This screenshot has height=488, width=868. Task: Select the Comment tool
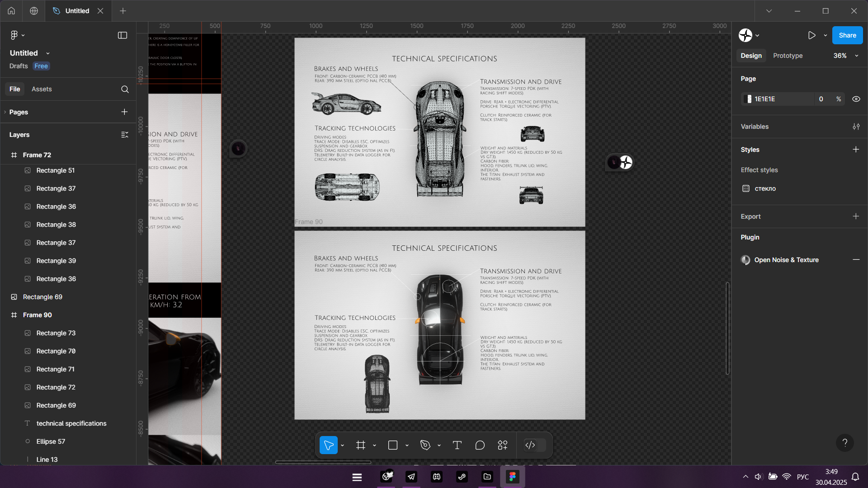tap(480, 446)
